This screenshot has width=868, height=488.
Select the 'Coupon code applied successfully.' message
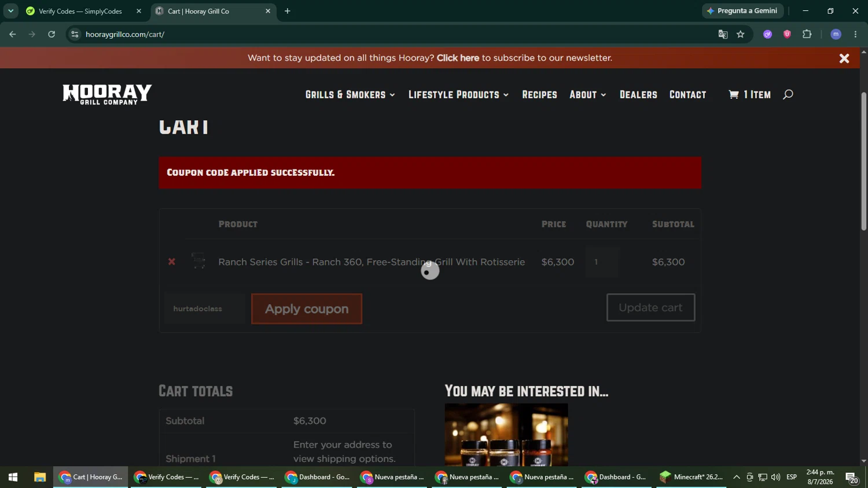[251, 172]
